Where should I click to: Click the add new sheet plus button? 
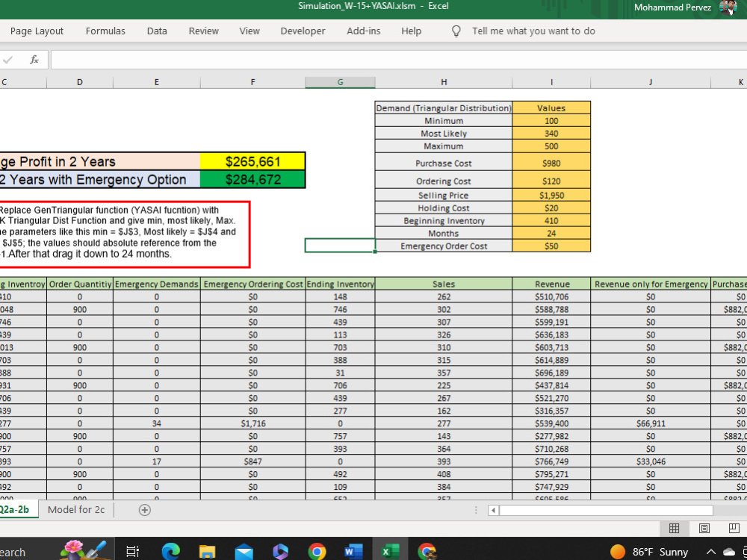tap(144, 509)
